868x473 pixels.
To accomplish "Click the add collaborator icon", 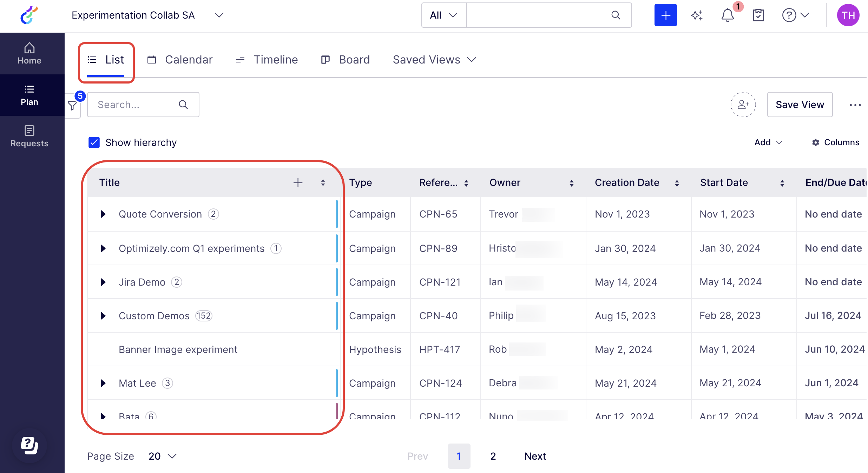I will coord(743,105).
